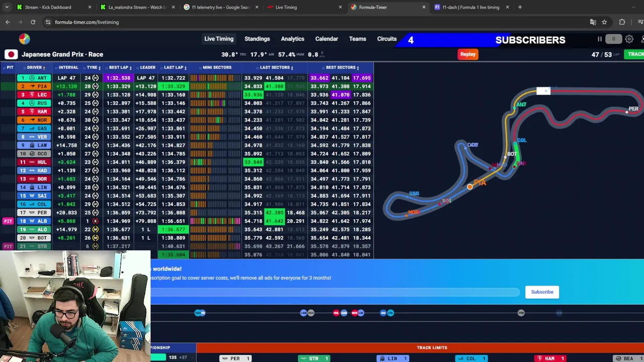Sort table by Tyre column
This screenshot has height=362, width=644.
click(94, 67)
